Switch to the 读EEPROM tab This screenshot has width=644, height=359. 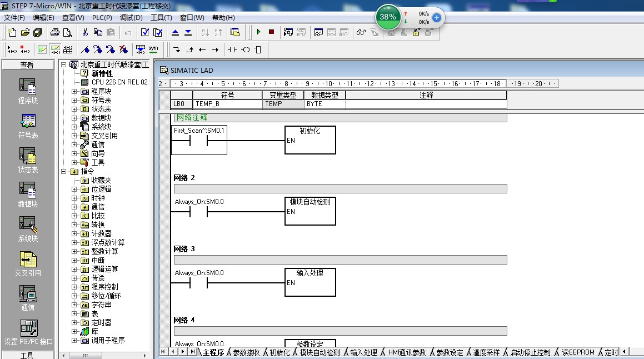coord(578,352)
